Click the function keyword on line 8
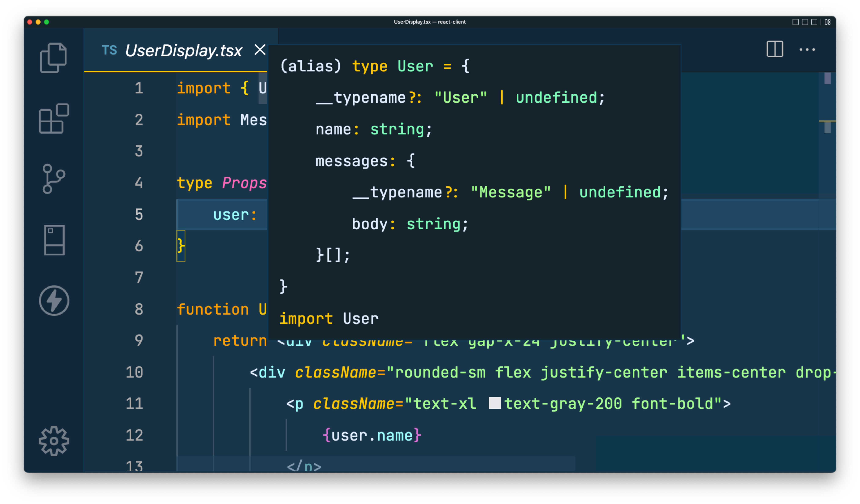The image size is (860, 504). (213, 309)
